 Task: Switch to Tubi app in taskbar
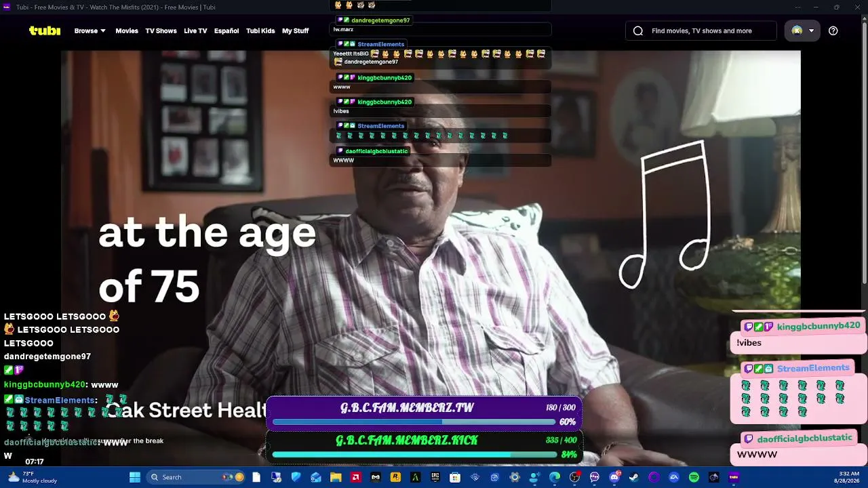click(x=734, y=477)
